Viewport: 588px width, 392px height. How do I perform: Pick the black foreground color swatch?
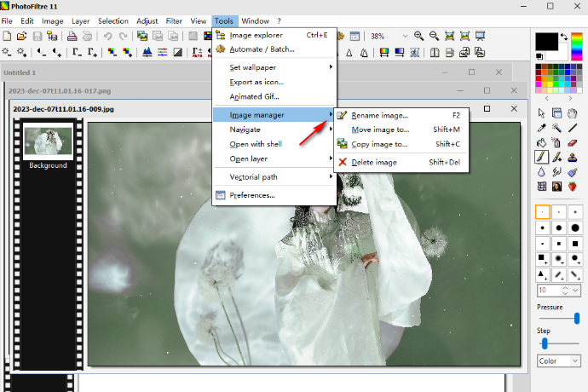546,41
